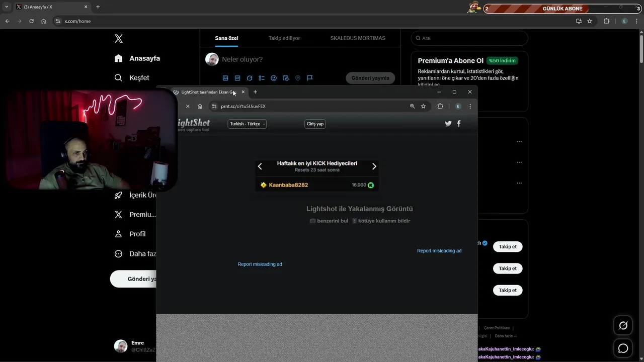This screenshot has height=362, width=644.
Task: Open Chrome menu in main browser
Action: tap(637, 21)
